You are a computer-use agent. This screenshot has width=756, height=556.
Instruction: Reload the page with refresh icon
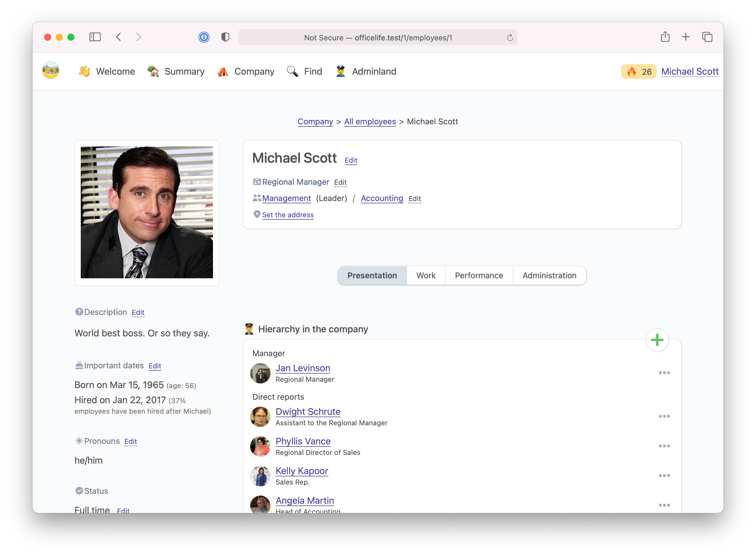tap(510, 37)
